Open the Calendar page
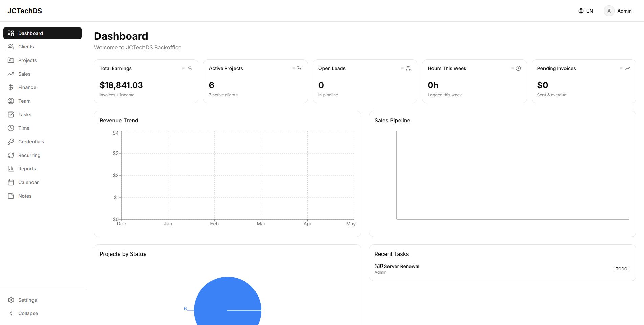 tap(42, 182)
